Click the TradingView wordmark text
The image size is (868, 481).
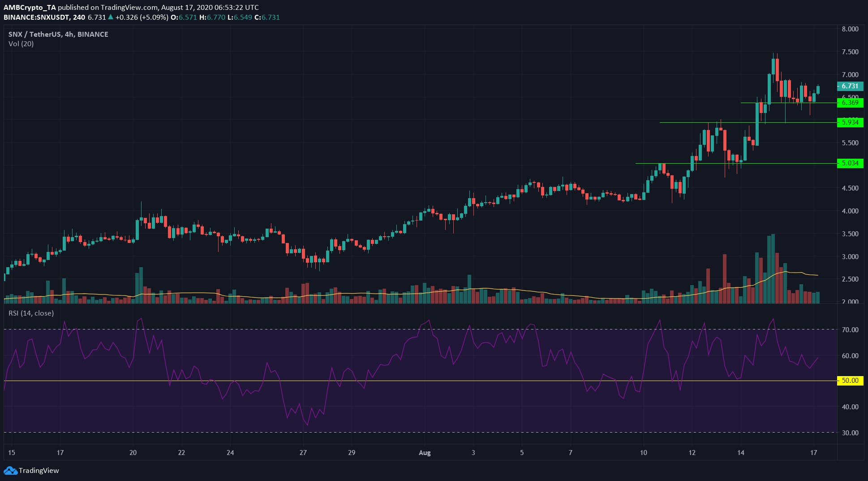[x=39, y=471]
